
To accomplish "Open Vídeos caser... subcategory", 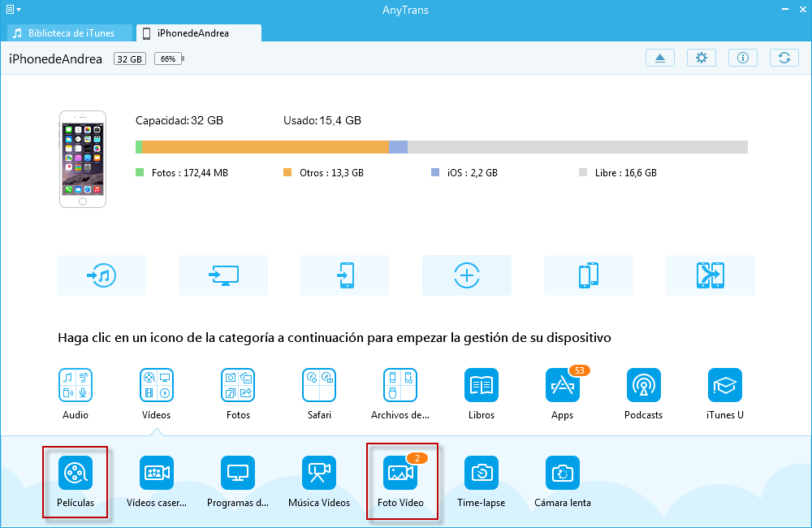I will (x=157, y=482).
